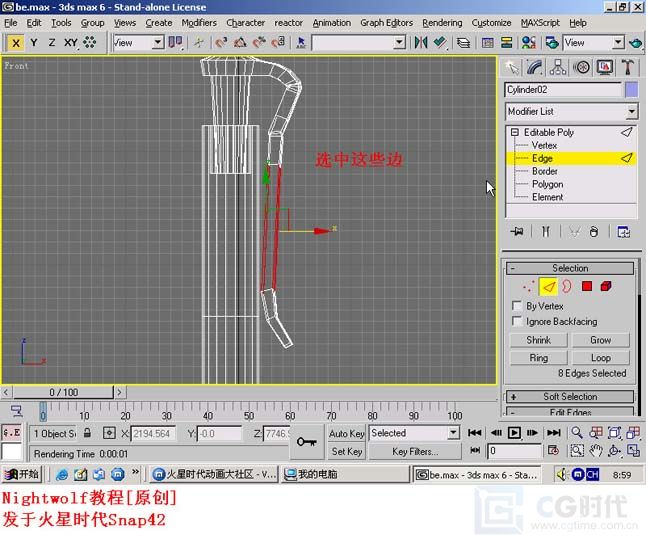Click the Play Animation button

click(514, 433)
